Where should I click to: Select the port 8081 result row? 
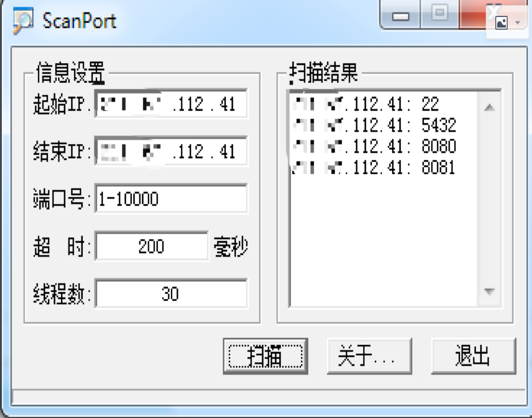pos(374,167)
